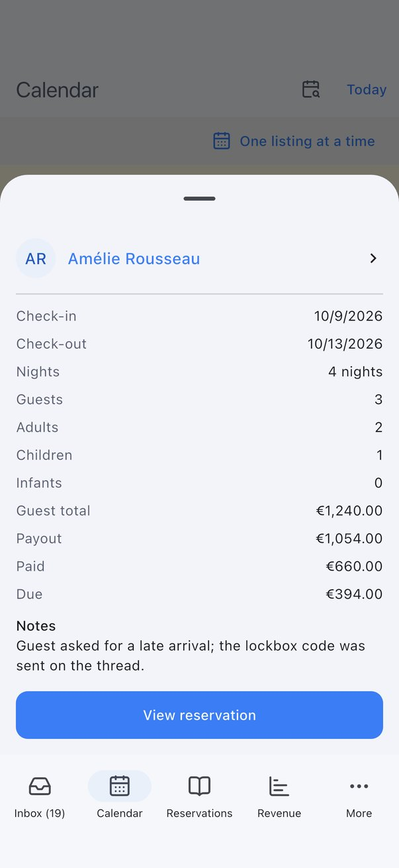Open Amélie Rousseau's guest profile
The width and height of the screenshot is (399, 868).
tap(134, 259)
